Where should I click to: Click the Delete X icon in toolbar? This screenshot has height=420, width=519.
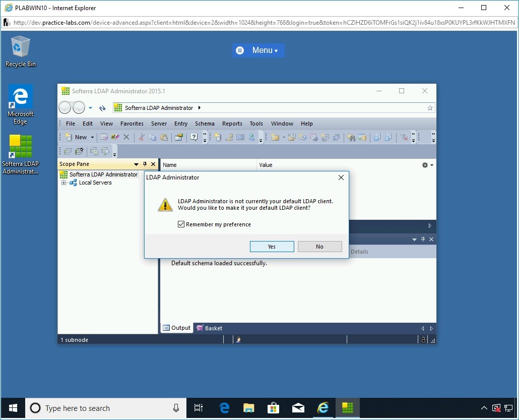126,137
